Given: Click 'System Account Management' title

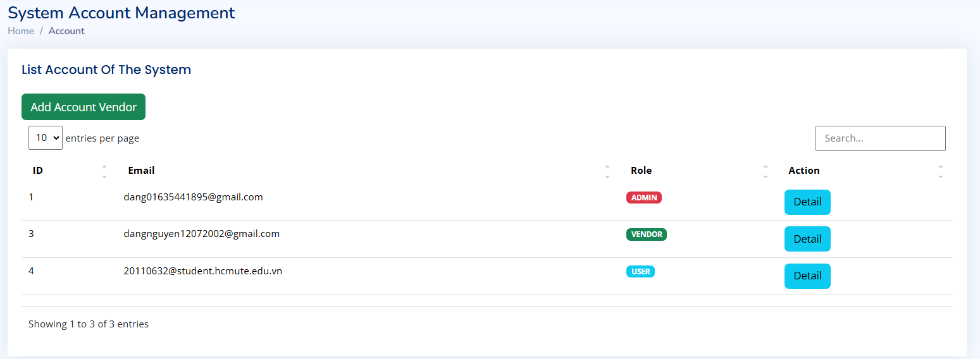Looking at the screenshot, I should click(121, 13).
